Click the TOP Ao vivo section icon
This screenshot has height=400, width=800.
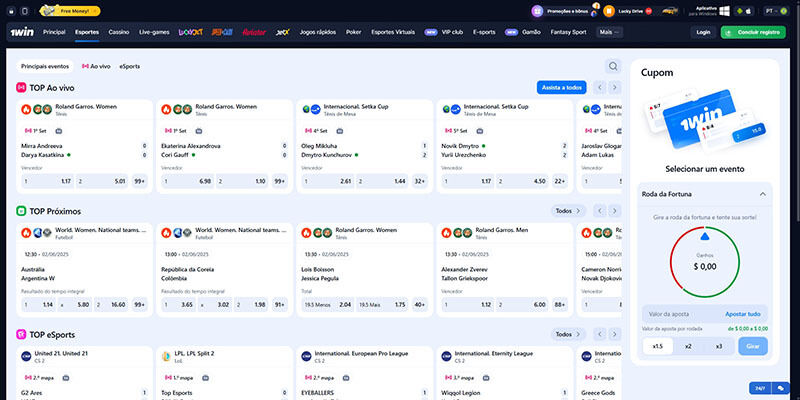coord(21,88)
